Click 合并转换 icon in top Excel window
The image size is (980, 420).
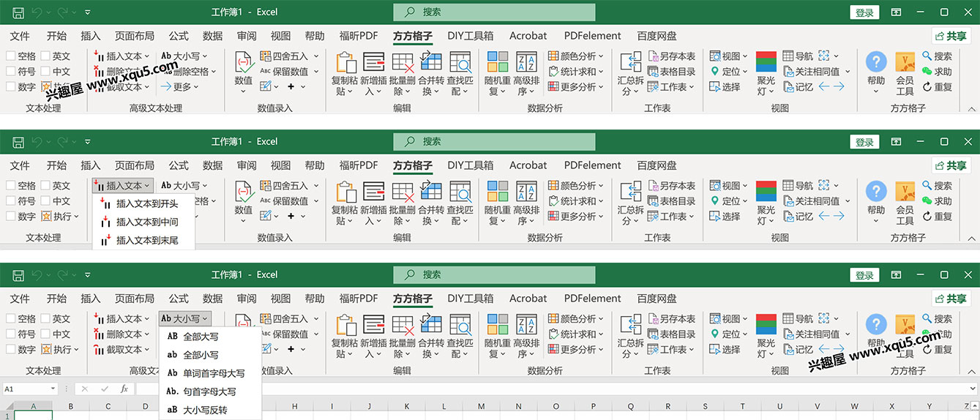pyautogui.click(x=431, y=62)
